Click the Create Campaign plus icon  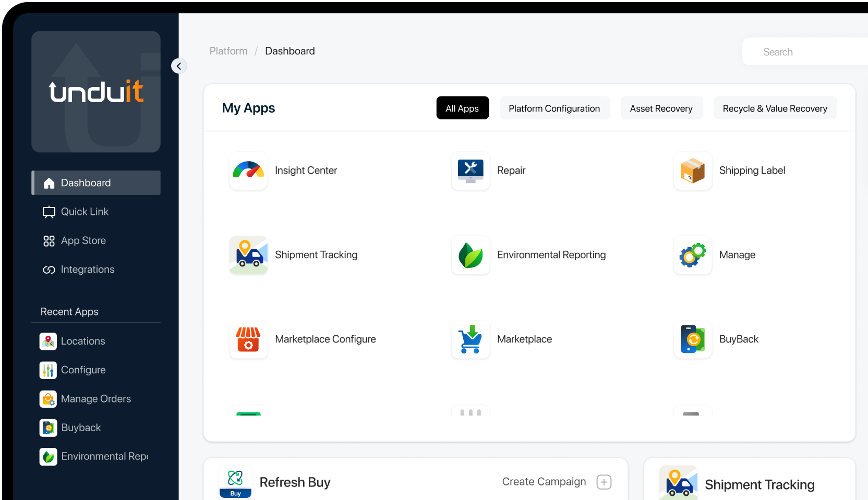coord(604,482)
